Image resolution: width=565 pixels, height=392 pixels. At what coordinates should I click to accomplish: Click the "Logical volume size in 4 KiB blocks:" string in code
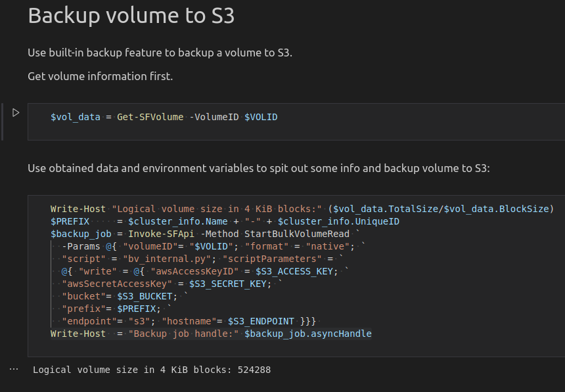(217, 209)
